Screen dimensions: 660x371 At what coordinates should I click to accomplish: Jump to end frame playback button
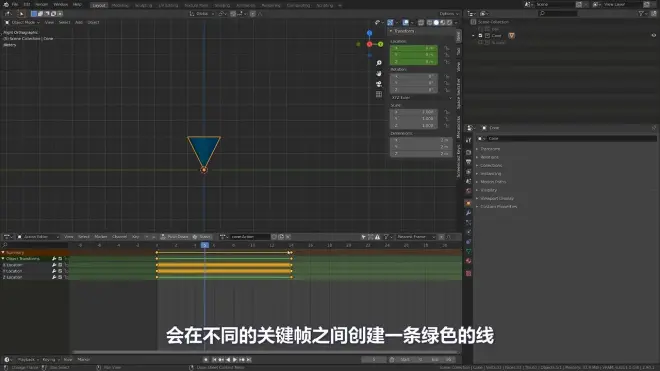[x=249, y=360]
